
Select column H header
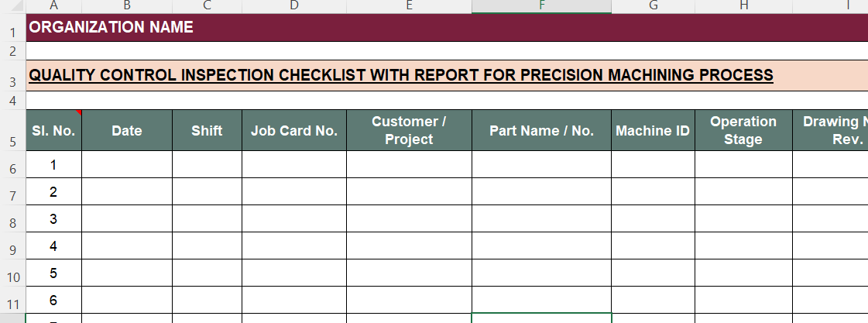[x=743, y=6]
